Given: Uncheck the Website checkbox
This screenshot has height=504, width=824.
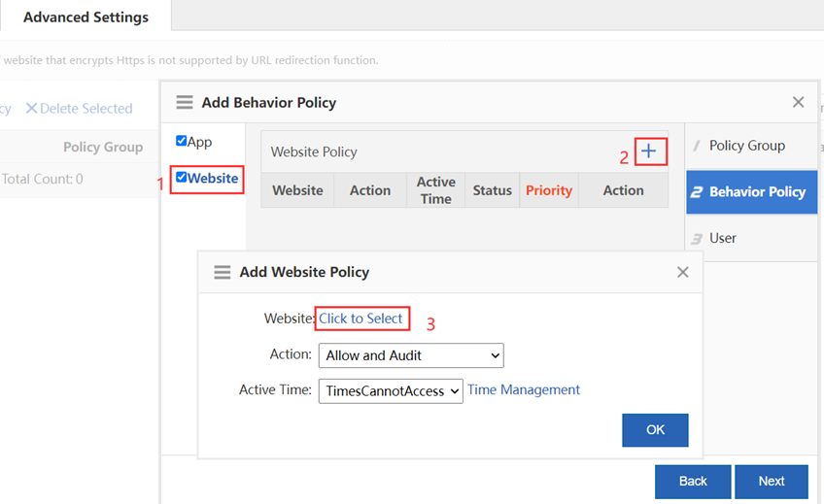Looking at the screenshot, I should tap(182, 178).
